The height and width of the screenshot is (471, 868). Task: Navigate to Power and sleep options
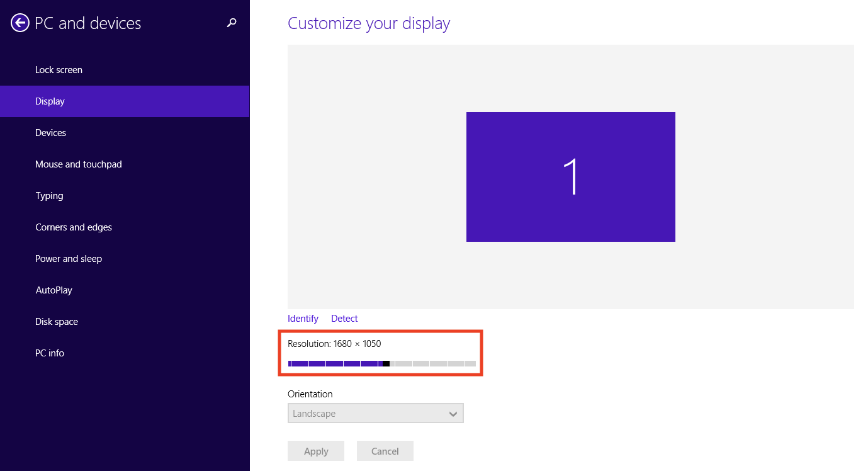(x=69, y=258)
